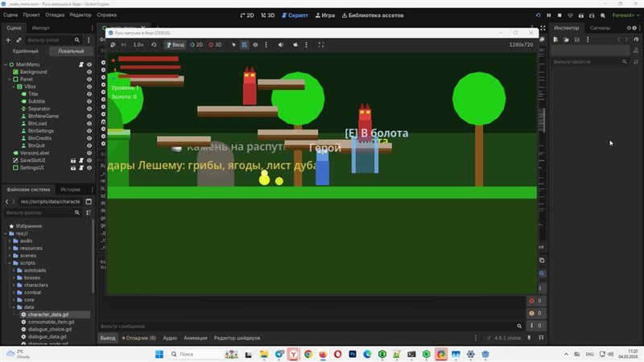Stop the running project
The image size is (644, 362).
pos(559,15)
